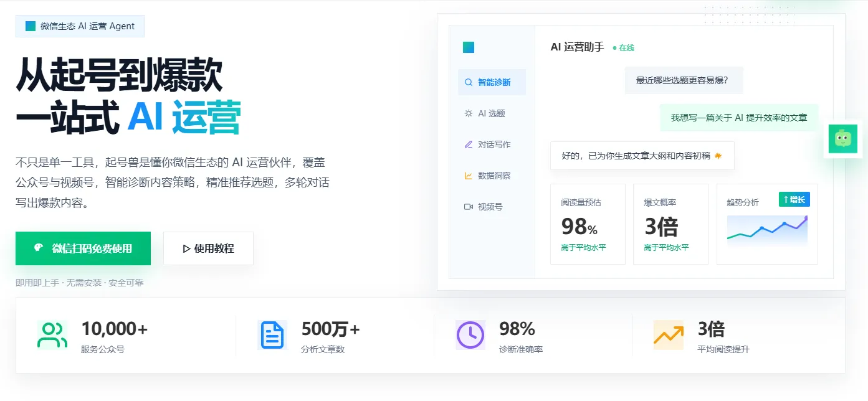
Task: Select the 智能诊断 sidebar item
Action: (x=492, y=82)
